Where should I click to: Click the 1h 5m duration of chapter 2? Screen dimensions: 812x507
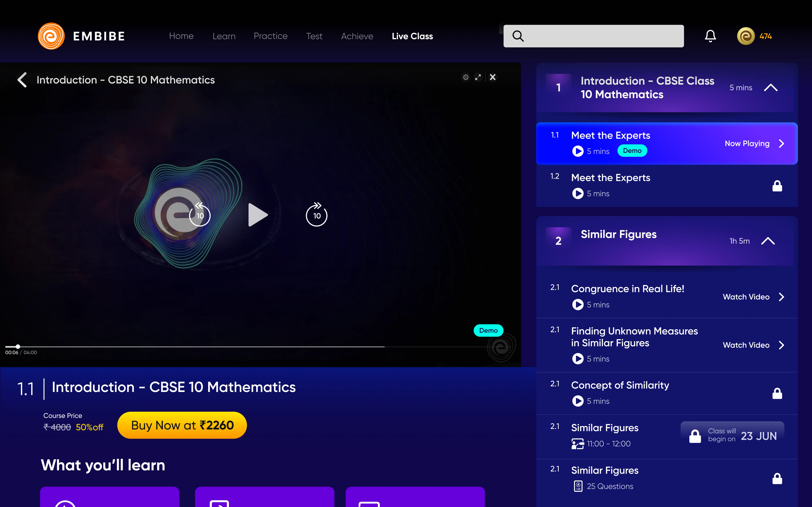(x=739, y=241)
